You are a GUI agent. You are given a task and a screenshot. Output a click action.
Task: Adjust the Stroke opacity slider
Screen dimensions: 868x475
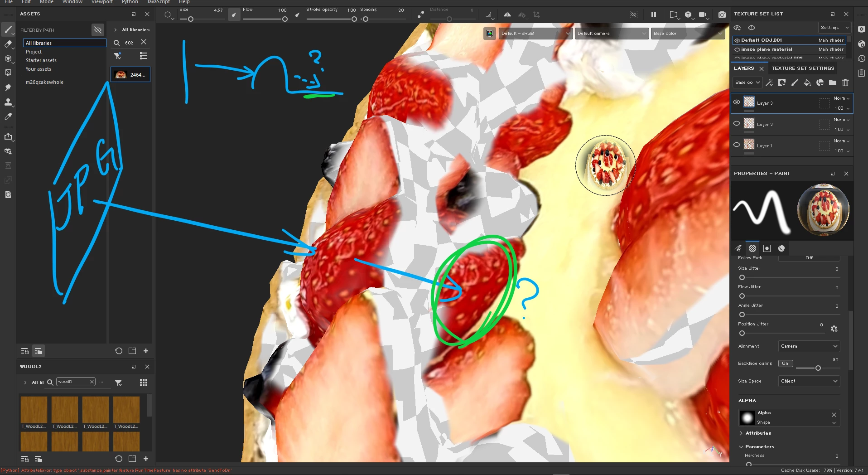click(354, 19)
